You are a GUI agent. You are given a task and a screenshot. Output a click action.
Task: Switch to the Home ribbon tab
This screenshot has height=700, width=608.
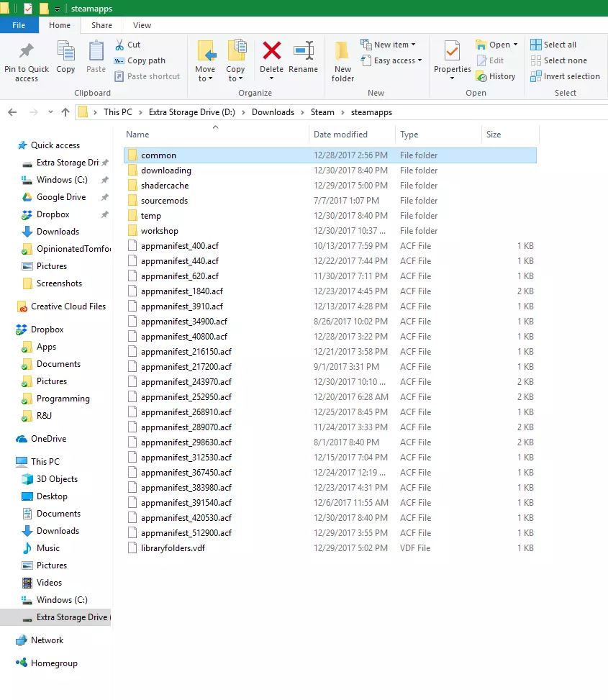(60, 25)
